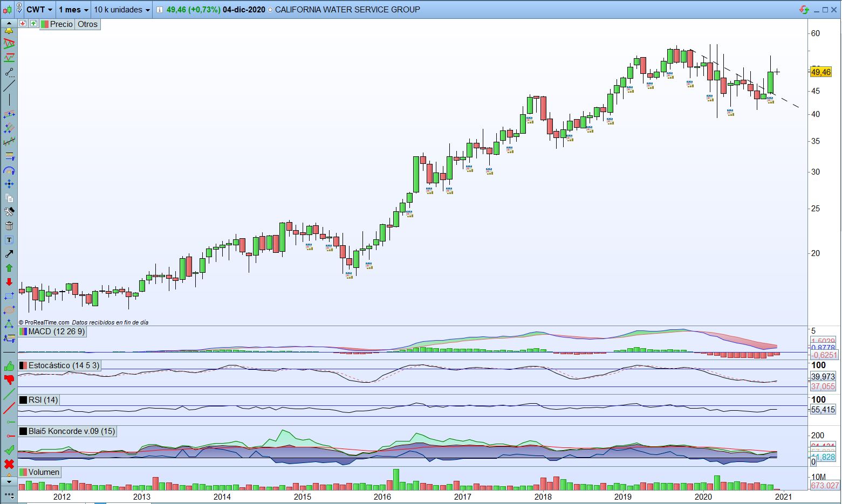Screen dimensions: 842x504
Task: Select the thumbs up marker tool
Action: 9,366
